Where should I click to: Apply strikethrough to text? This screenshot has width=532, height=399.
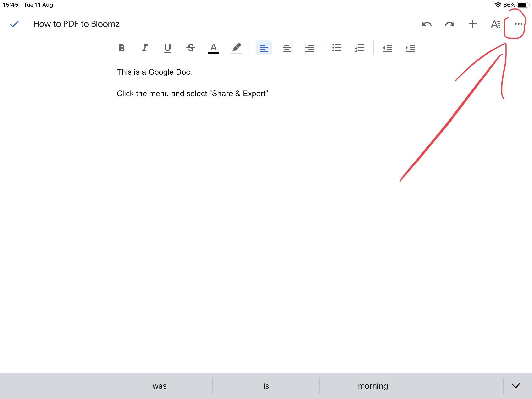(x=190, y=48)
